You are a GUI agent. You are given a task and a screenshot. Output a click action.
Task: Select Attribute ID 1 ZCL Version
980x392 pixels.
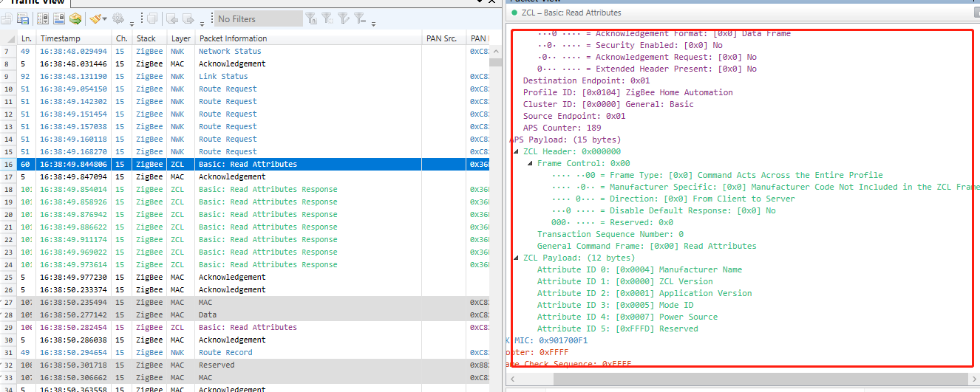(x=625, y=281)
